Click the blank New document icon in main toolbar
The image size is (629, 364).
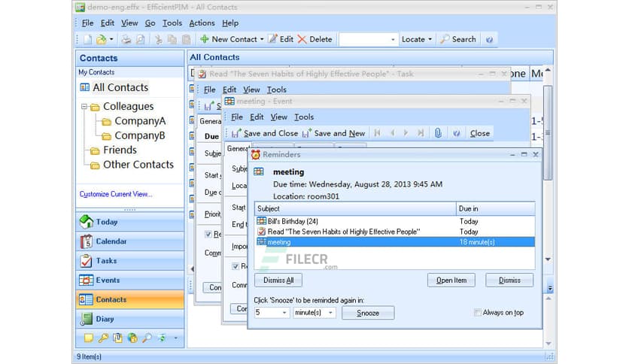pos(87,39)
